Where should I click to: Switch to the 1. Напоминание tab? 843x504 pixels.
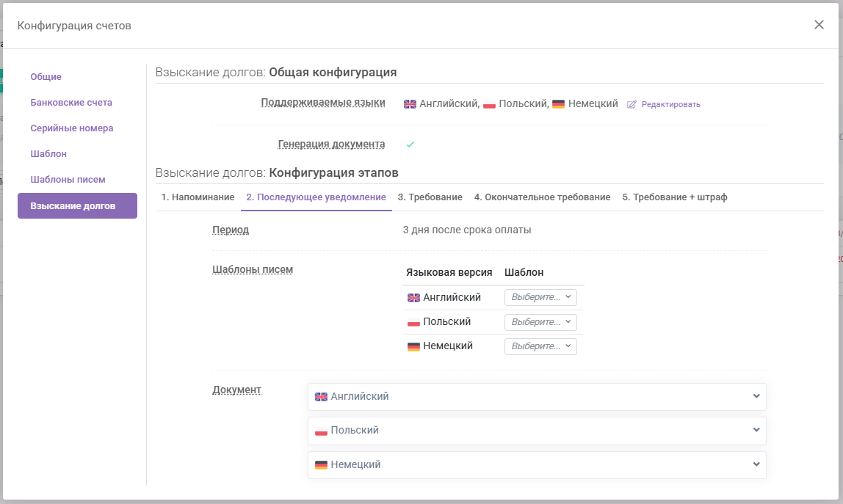pos(198,197)
